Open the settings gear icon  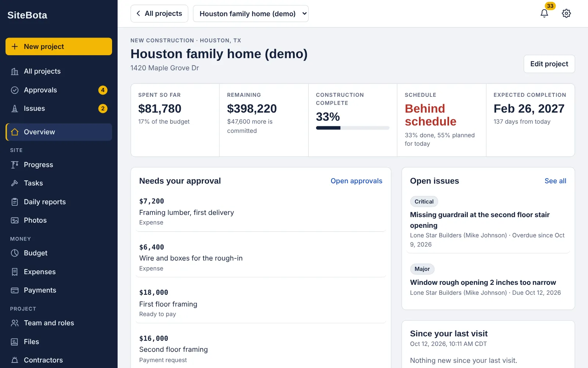click(x=566, y=13)
